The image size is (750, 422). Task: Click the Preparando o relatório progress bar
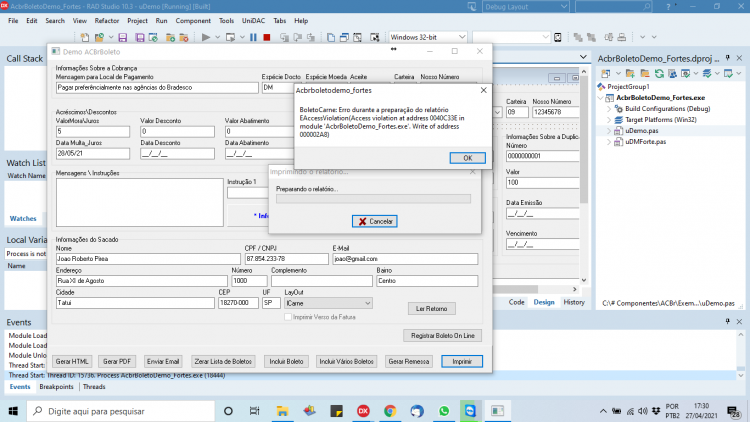click(373, 199)
